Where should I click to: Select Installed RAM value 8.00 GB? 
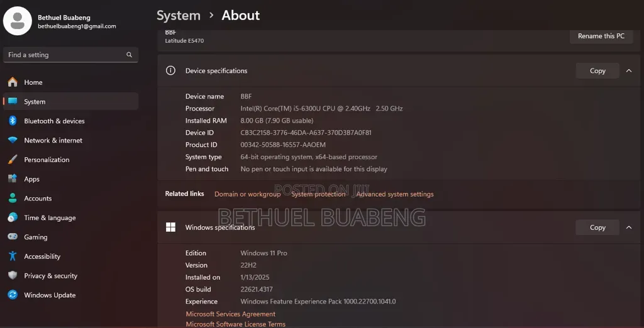[x=277, y=121]
